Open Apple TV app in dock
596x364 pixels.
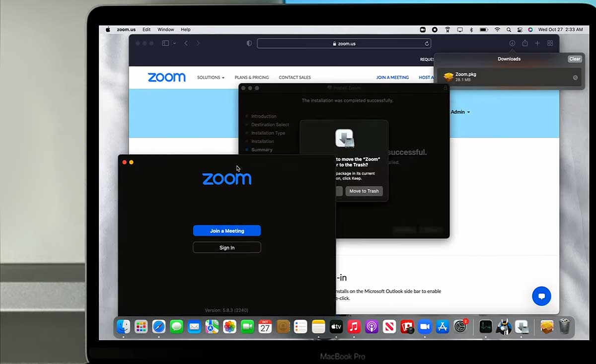tap(336, 326)
